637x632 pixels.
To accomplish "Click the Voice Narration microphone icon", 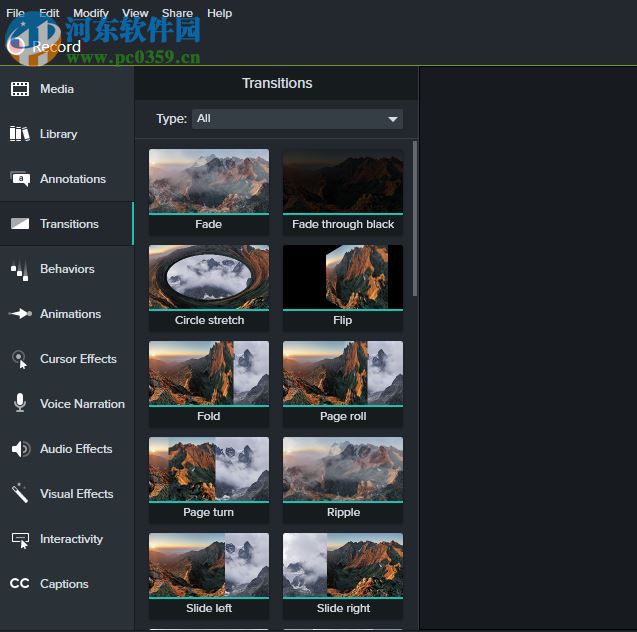I will coord(20,403).
